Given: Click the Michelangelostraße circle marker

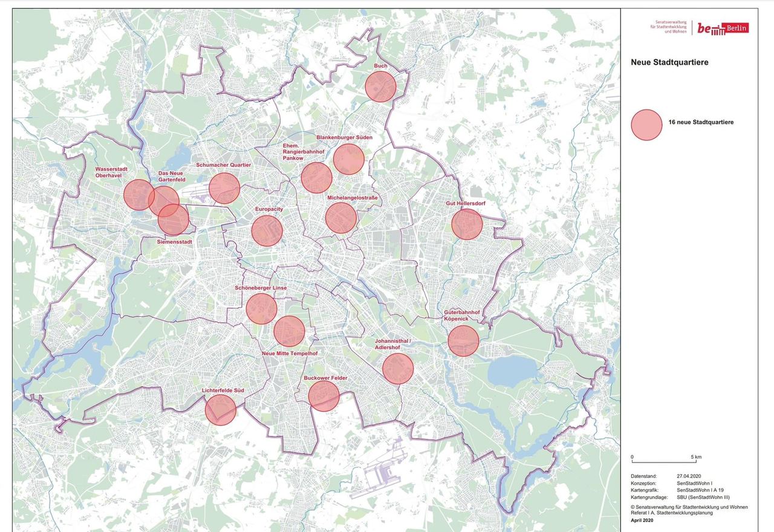Looking at the screenshot, I should [341, 218].
